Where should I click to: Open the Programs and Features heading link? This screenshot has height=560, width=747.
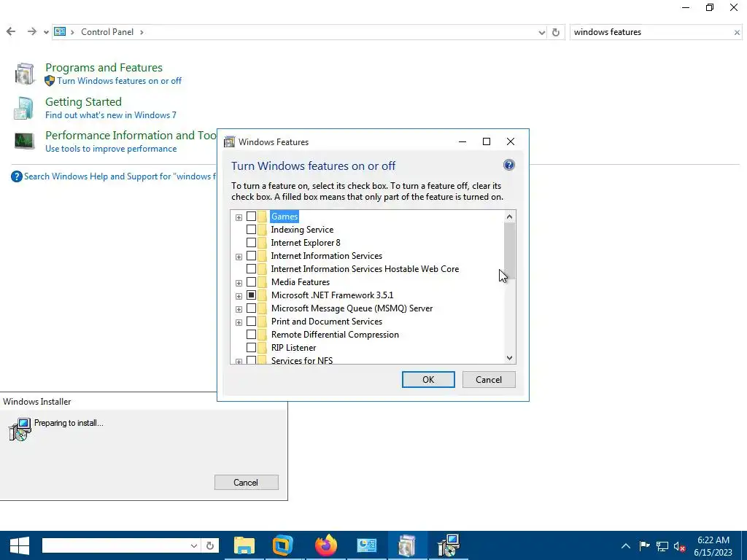[104, 68]
